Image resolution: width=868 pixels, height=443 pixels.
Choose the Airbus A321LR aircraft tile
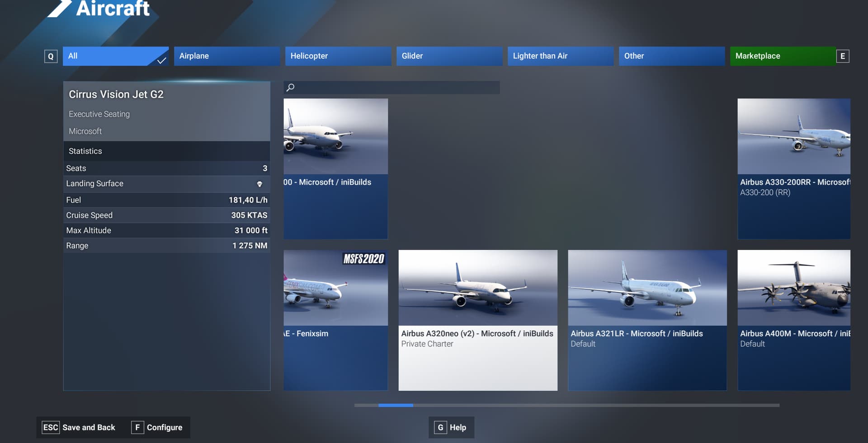click(x=647, y=320)
